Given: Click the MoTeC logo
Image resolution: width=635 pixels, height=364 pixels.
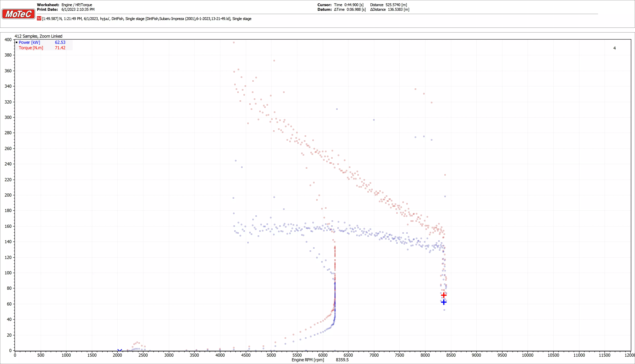Looking at the screenshot, I should pos(18,14).
